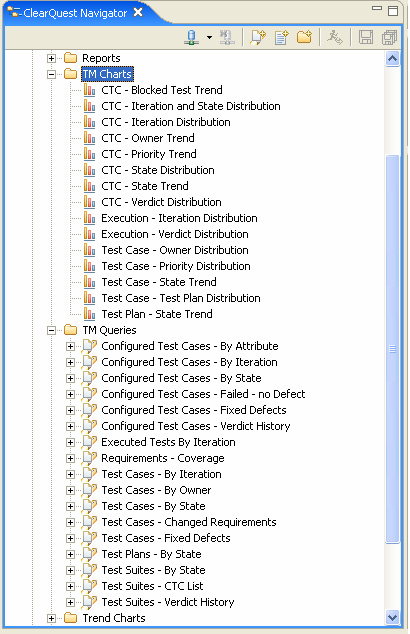Click query icon for Test Cases - By Iteration
The width and height of the screenshot is (410, 634).
pos(89,474)
